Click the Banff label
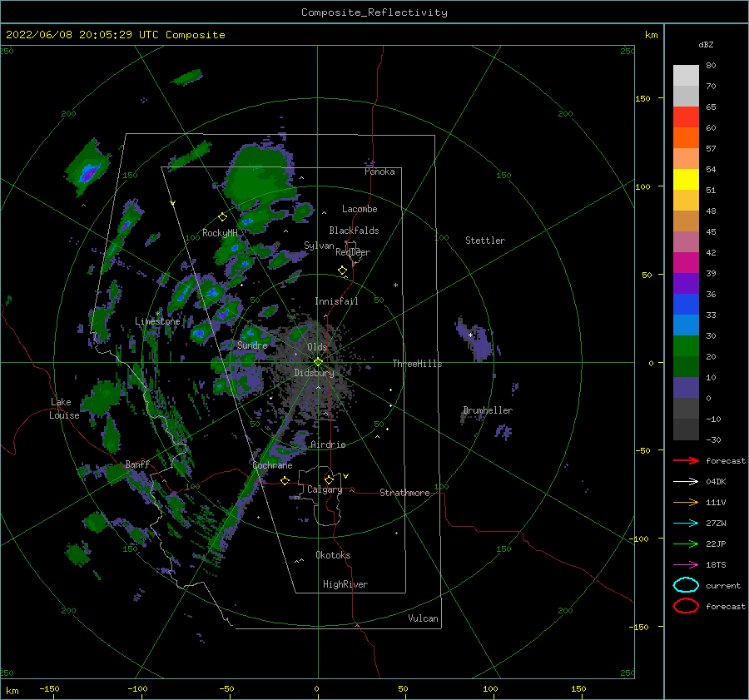Screen dimensions: 749x700 (137, 464)
